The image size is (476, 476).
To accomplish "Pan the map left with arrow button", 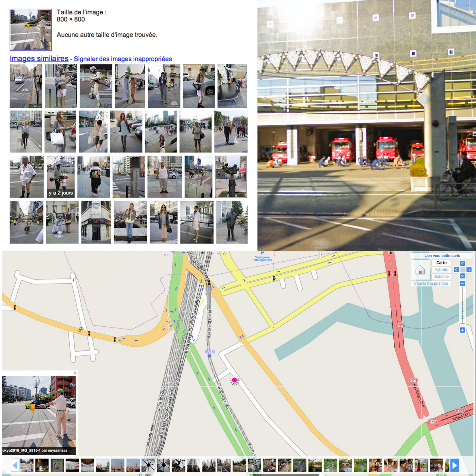I will (456, 269).
